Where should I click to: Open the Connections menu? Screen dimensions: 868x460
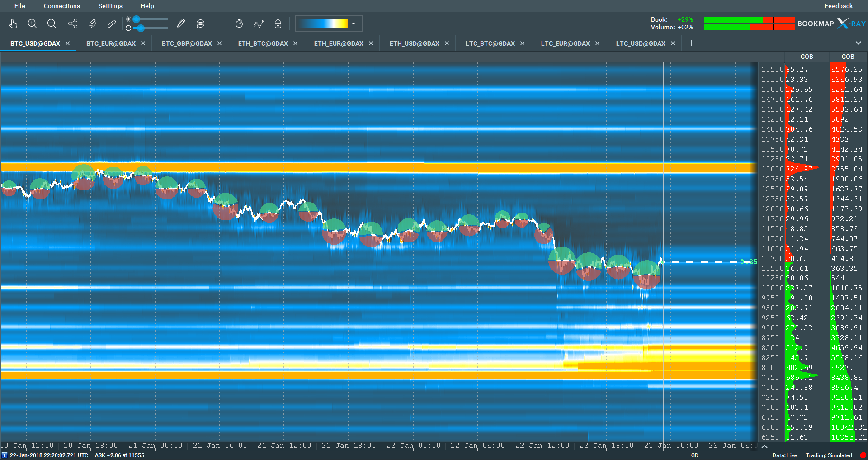[61, 6]
